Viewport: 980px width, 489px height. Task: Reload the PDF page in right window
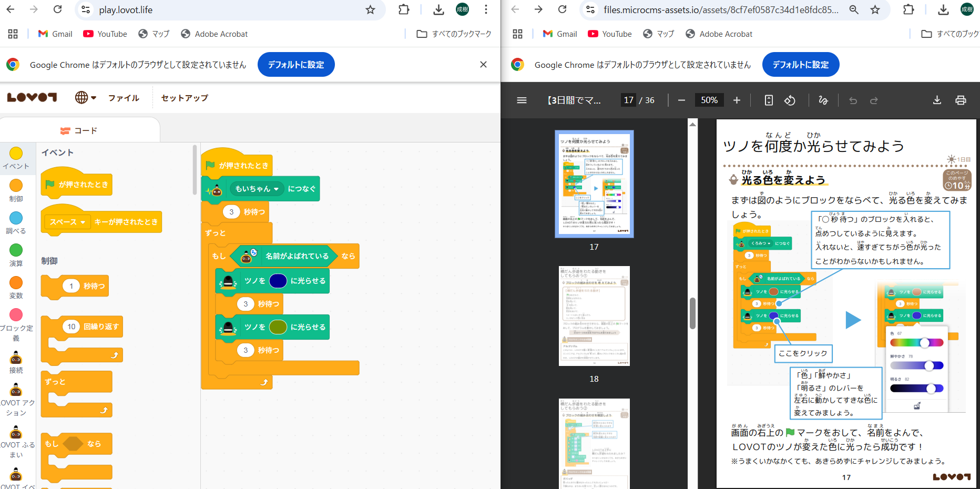click(563, 9)
